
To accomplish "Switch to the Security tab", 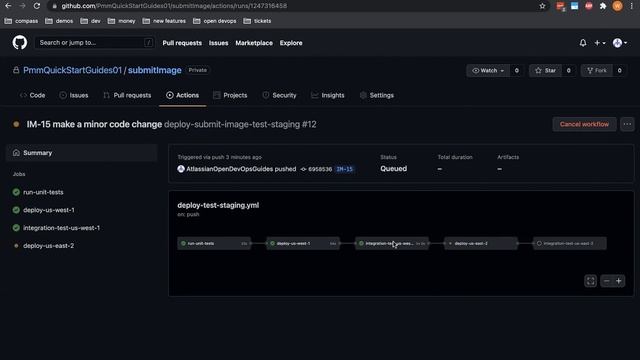I will [280, 95].
